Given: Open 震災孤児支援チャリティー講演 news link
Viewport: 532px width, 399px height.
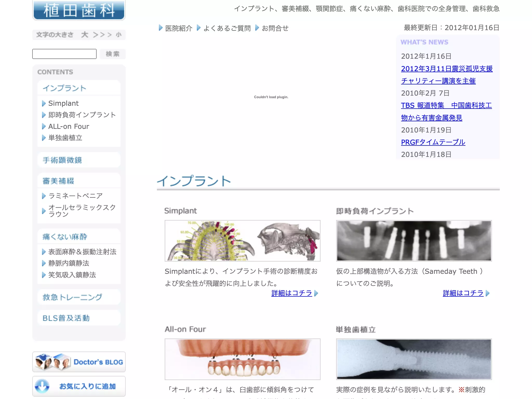Looking at the screenshot, I should [447, 75].
